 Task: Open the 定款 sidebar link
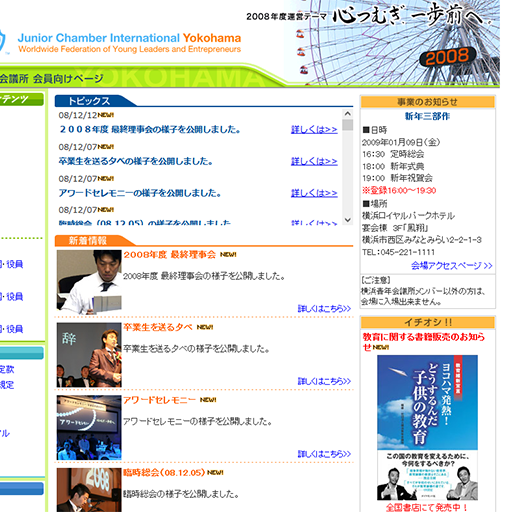(x=7, y=369)
